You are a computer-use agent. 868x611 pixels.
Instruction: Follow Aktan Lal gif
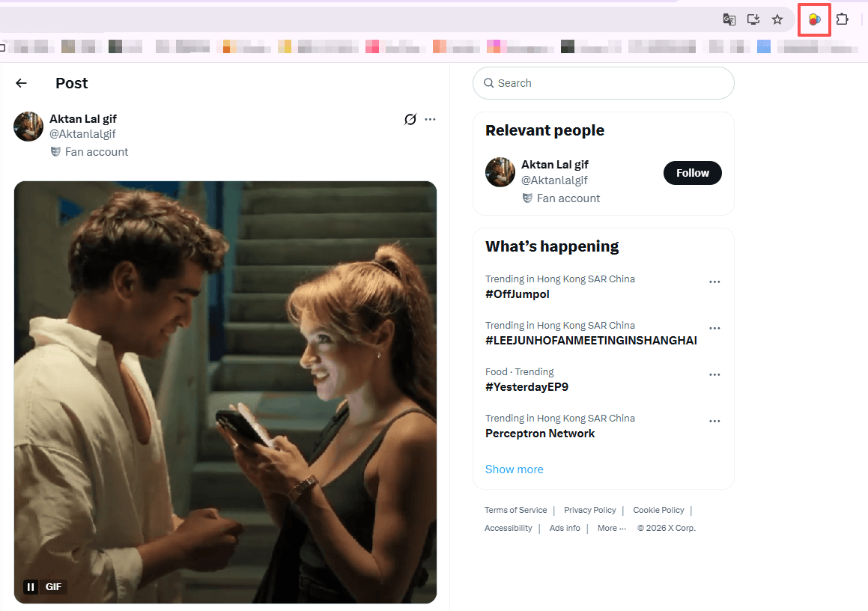point(692,173)
